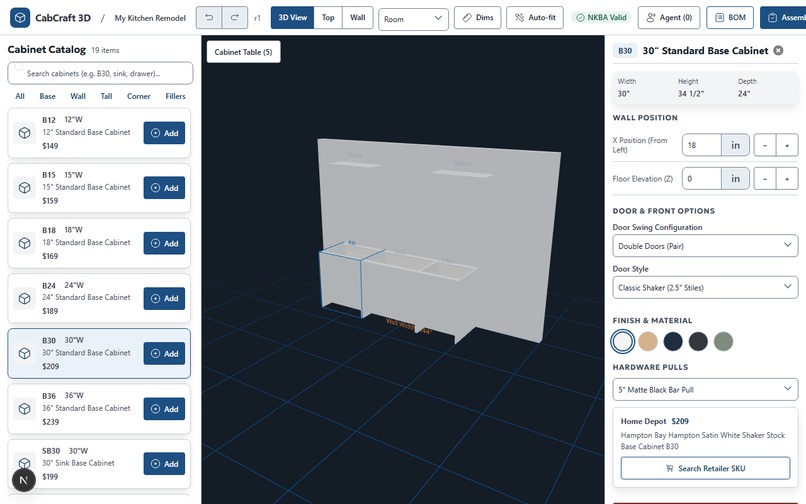Viewport: 806px width, 504px height.
Task: Click the CabCraft 3D logo icon
Action: click(20, 18)
